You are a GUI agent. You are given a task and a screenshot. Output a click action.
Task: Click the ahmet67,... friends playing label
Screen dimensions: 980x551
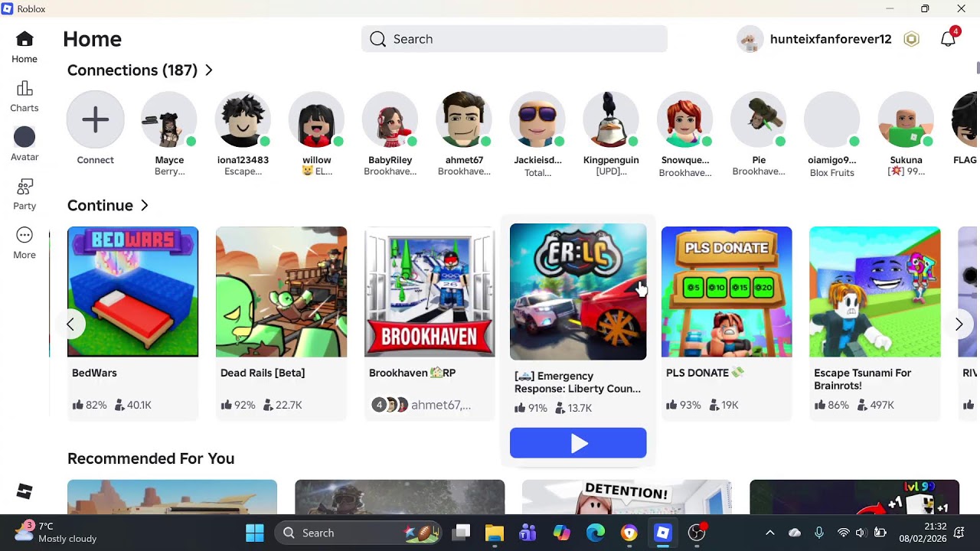tap(441, 405)
